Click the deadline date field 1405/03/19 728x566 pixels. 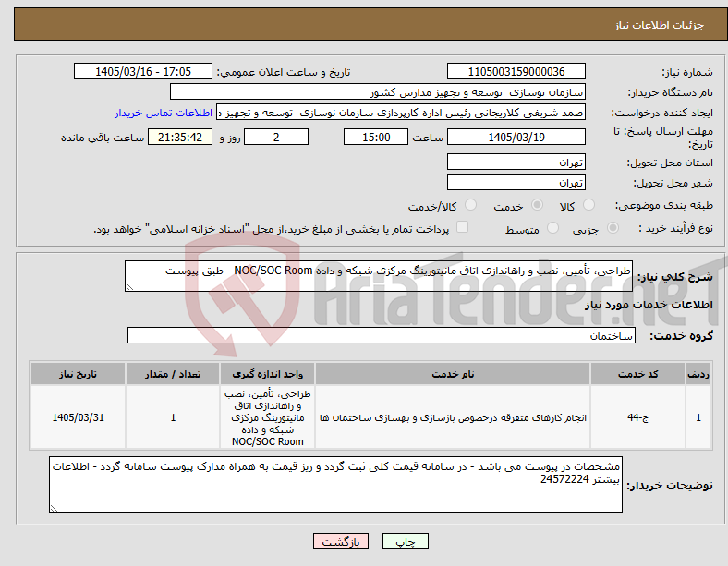click(516, 138)
